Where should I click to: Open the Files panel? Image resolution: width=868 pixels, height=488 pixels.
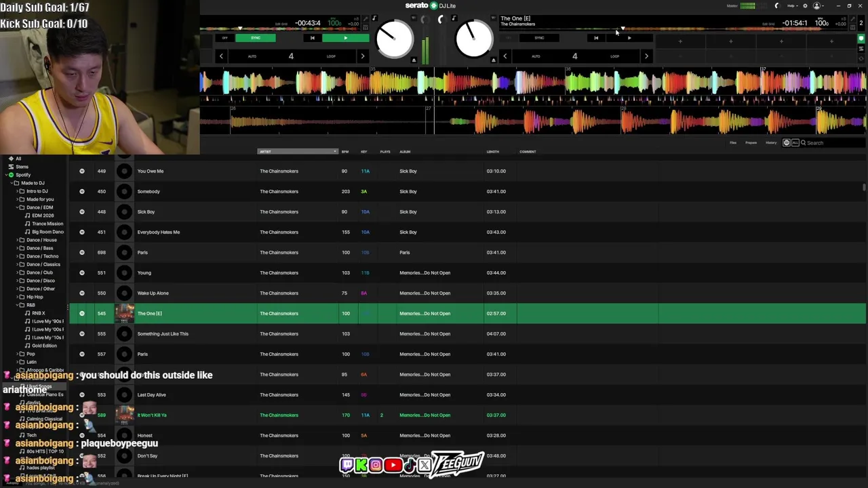[x=733, y=143]
